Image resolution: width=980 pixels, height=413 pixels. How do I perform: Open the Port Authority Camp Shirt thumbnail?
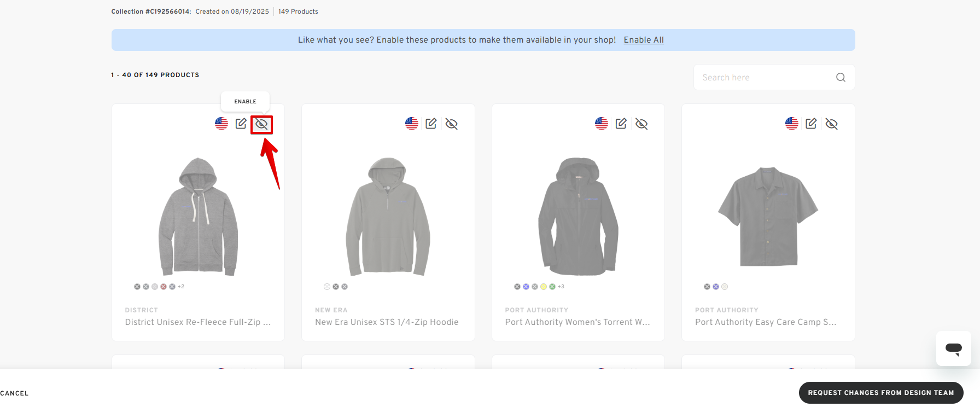768,216
